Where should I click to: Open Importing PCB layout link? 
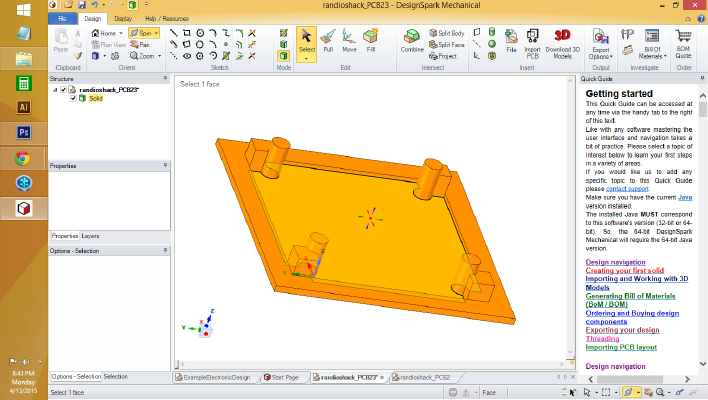pyautogui.click(x=621, y=347)
